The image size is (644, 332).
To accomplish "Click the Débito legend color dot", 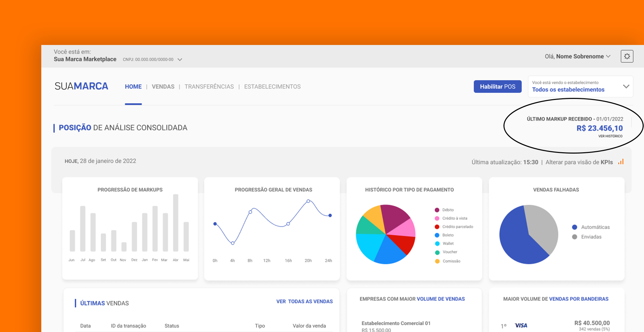I will point(437,210).
